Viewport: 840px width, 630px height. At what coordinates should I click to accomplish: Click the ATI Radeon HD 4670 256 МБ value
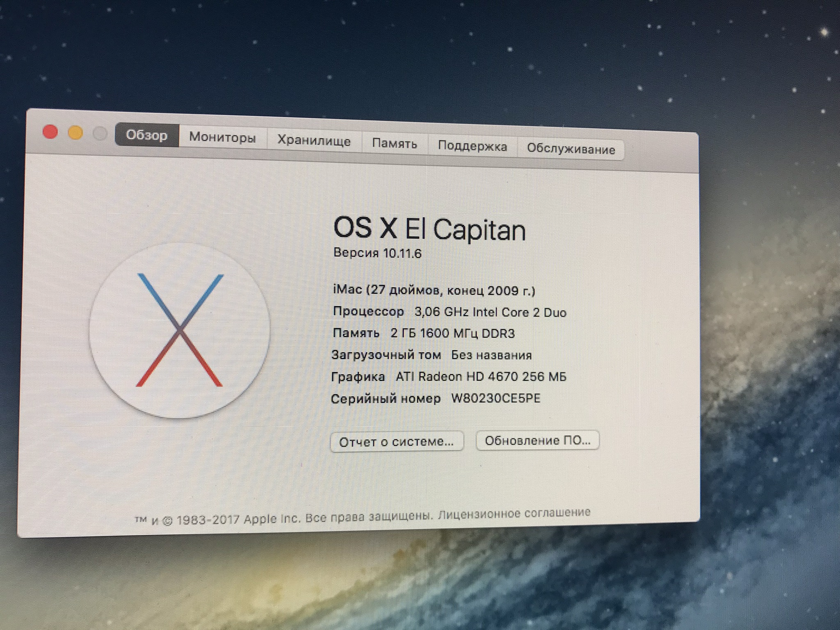[x=481, y=377]
